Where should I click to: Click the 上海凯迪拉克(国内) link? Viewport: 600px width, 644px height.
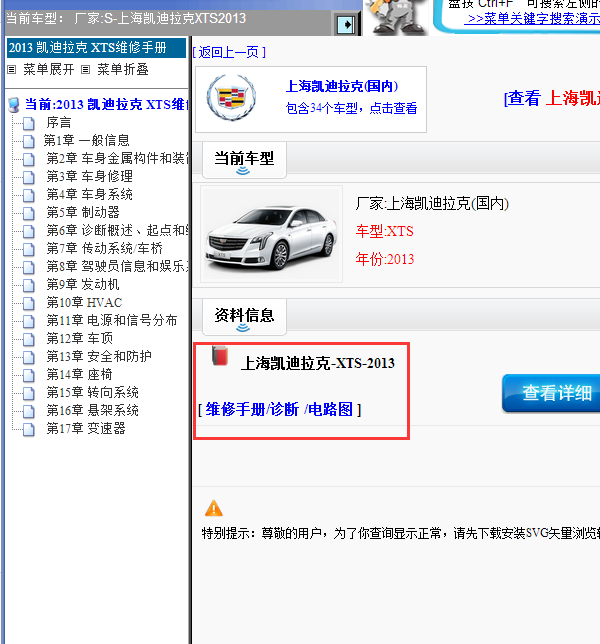(x=342, y=86)
